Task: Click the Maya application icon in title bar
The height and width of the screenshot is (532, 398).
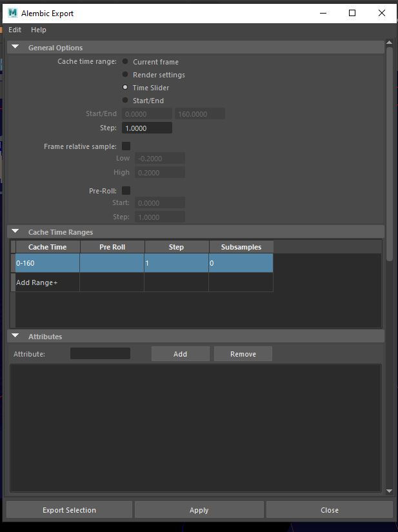Action: point(12,14)
